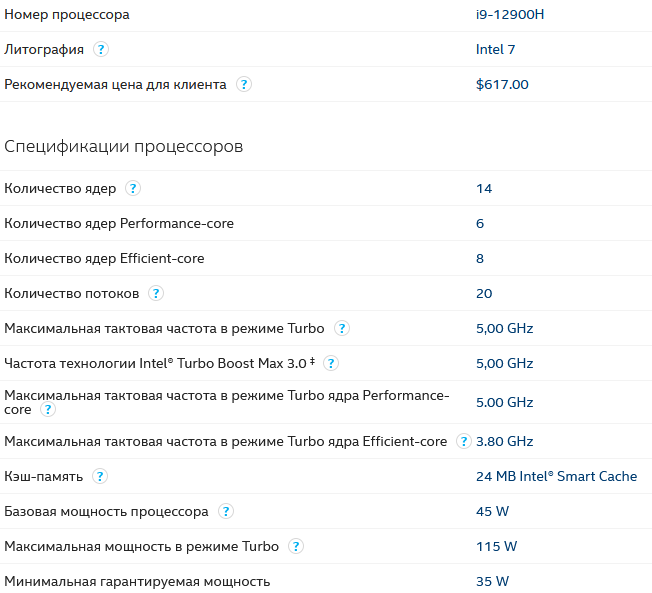Open help for Intel Turbo Boost Max 3.0
The width and height of the screenshot is (652, 593).
pos(331,363)
